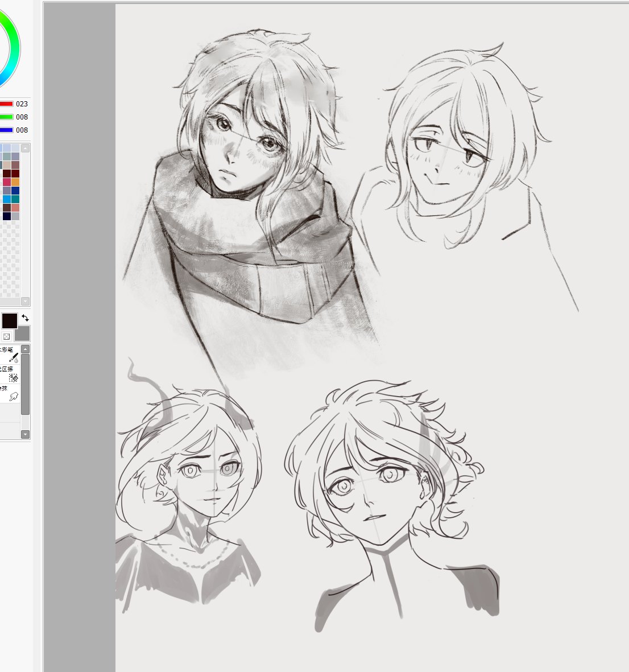Click the red value 023
629x672 pixels.
[22, 104]
